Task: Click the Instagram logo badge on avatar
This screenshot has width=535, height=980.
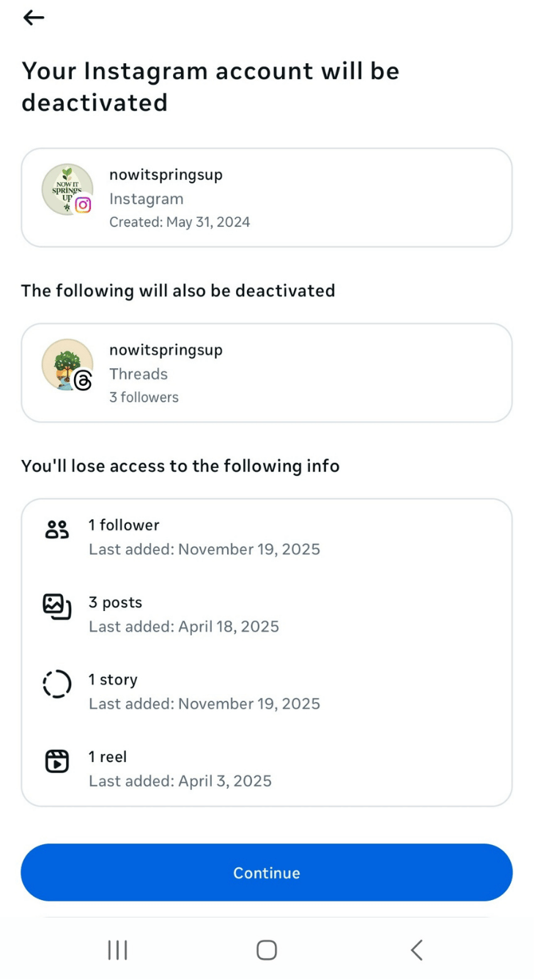Action: click(x=84, y=205)
